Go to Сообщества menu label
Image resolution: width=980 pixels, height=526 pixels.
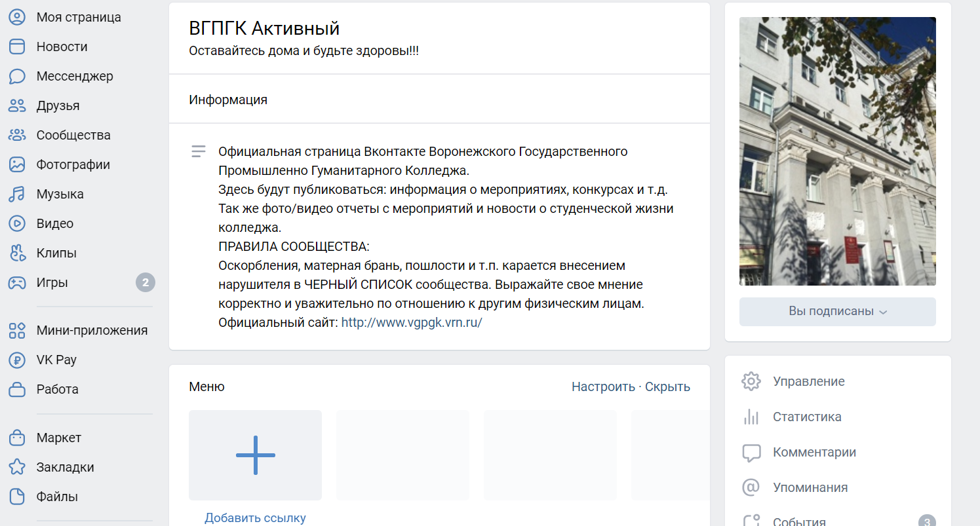coord(73,135)
